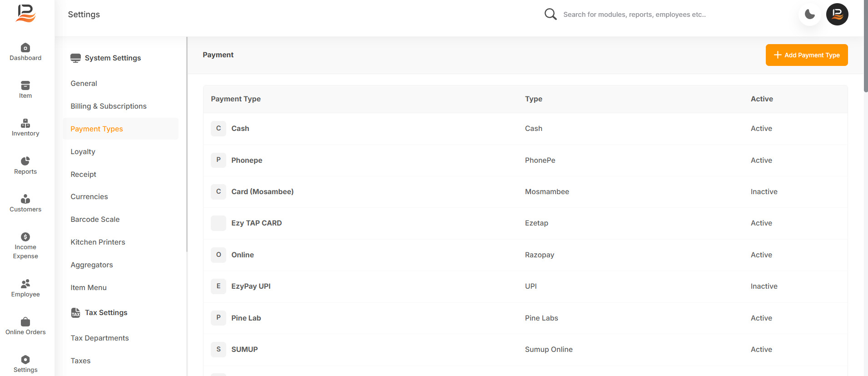Open Aggregators settings
This screenshot has height=376, width=868.
pyautogui.click(x=92, y=265)
